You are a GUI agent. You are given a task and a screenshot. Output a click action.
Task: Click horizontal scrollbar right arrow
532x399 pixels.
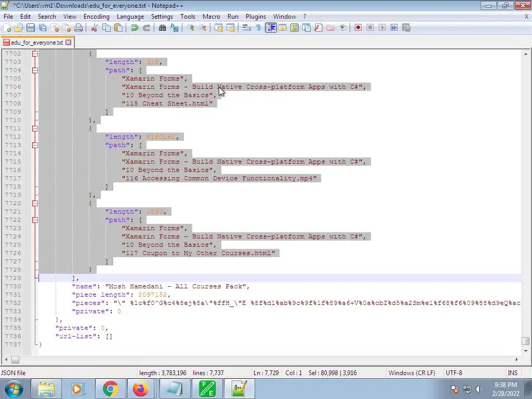pyautogui.click(x=516, y=360)
